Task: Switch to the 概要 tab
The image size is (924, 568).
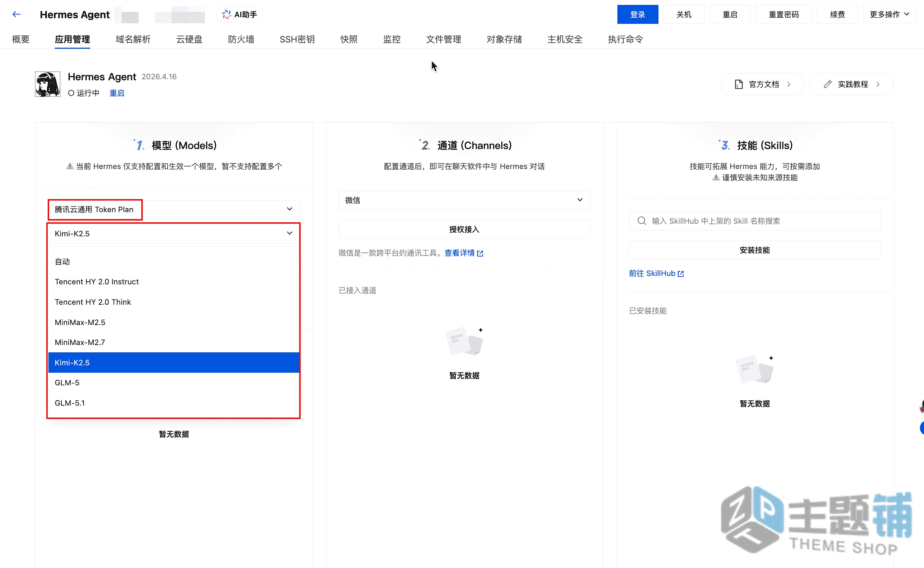Action: [21, 39]
